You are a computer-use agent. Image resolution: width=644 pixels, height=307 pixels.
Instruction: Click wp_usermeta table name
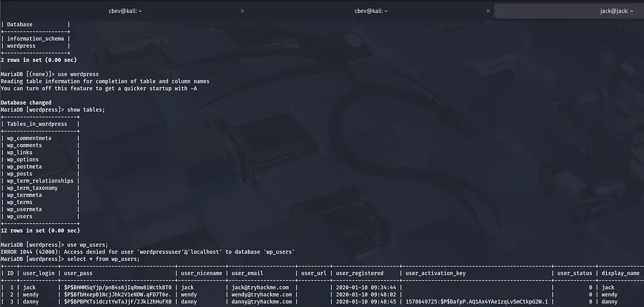point(25,209)
